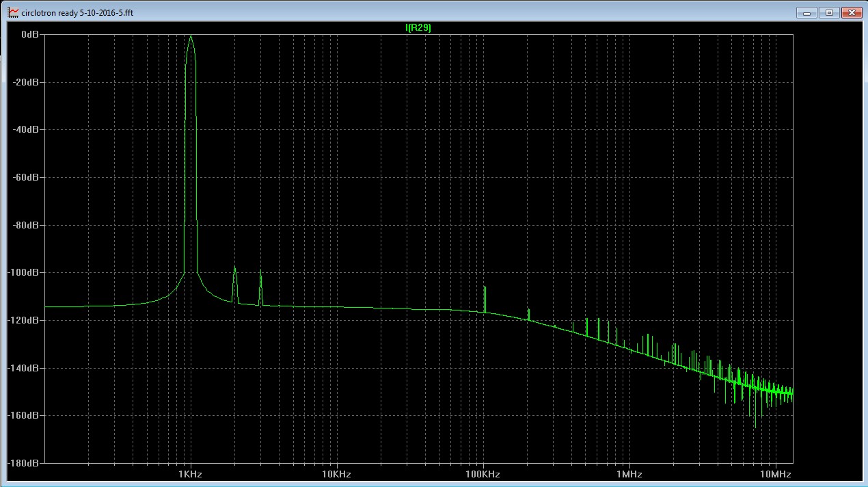Click the second harmonic spike at 2KHz
This screenshot has height=487, width=868.
tap(234, 284)
